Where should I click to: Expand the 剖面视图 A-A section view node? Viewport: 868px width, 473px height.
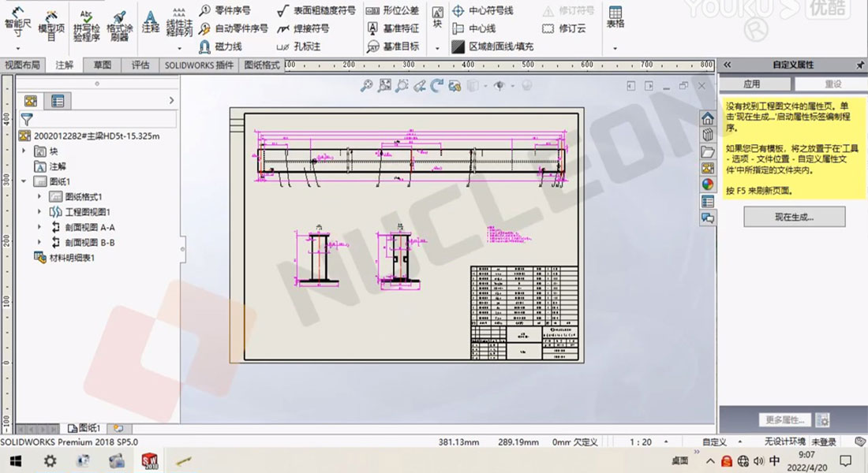click(39, 227)
